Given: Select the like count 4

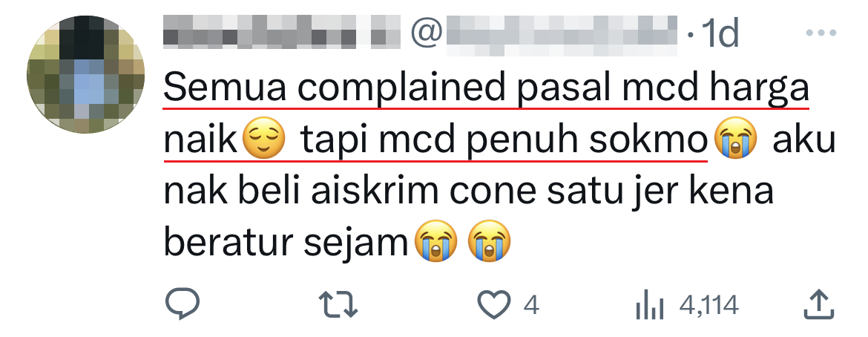Looking at the screenshot, I should tap(531, 305).
